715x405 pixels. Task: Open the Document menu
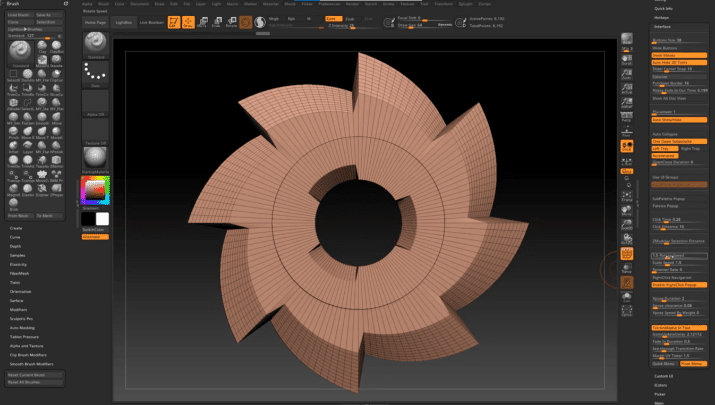140,4
